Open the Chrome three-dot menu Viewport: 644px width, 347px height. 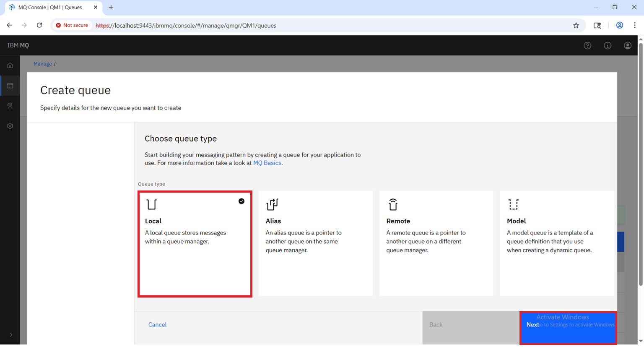point(635,25)
